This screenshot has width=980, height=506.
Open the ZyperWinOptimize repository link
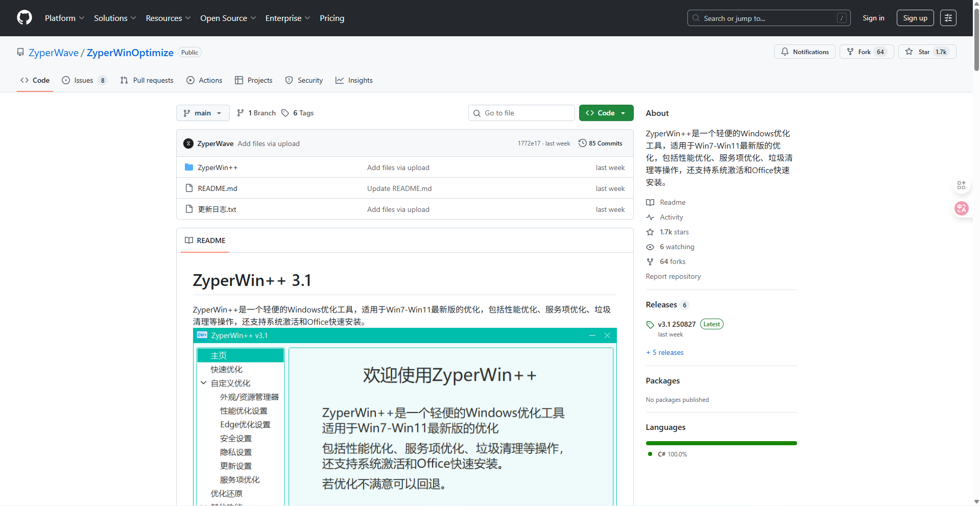(x=130, y=53)
